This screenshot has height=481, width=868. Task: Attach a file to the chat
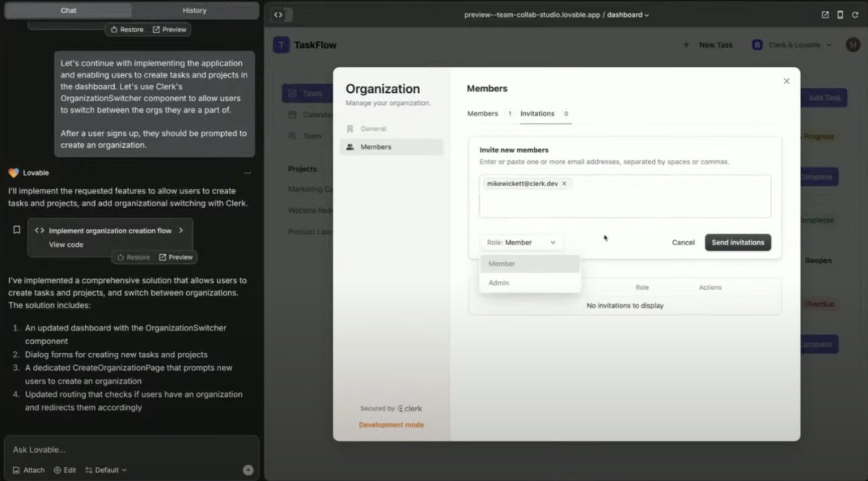(28, 470)
